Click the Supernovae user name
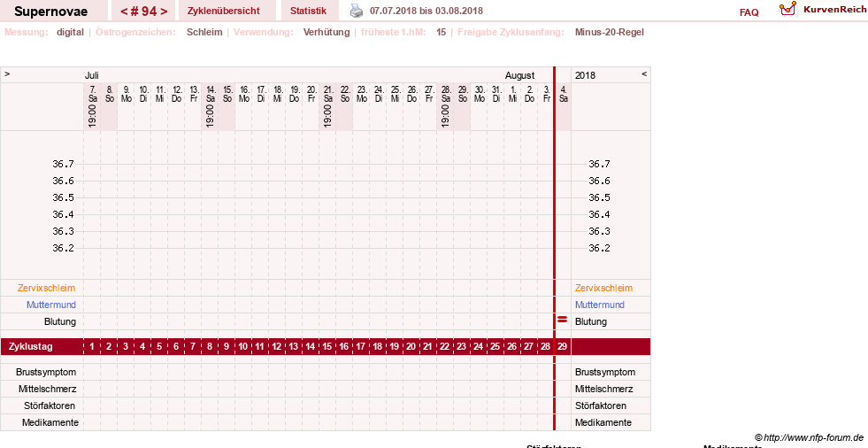 pos(50,12)
